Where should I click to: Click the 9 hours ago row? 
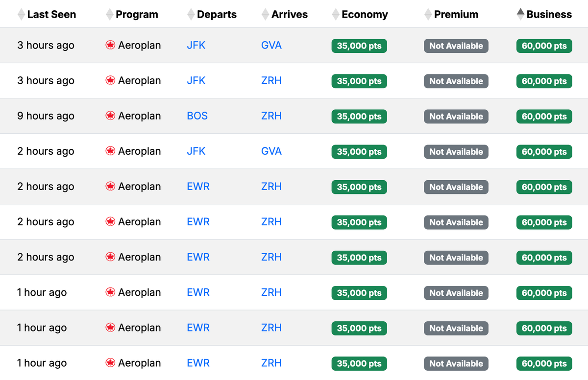tap(46, 116)
